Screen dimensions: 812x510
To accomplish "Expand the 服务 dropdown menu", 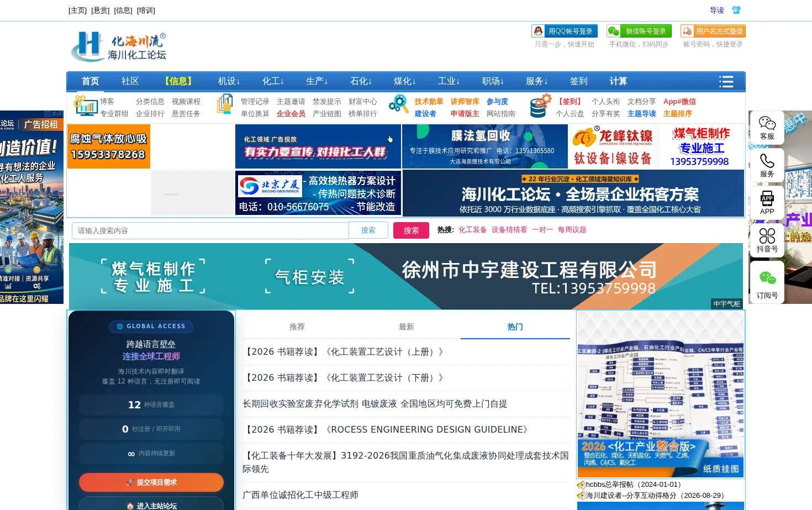I will tap(537, 81).
